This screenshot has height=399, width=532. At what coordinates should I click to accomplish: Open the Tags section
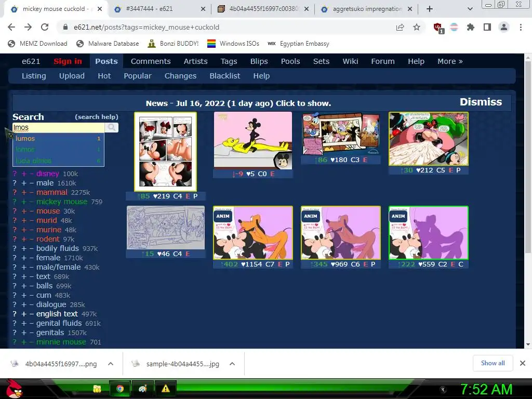tap(229, 61)
